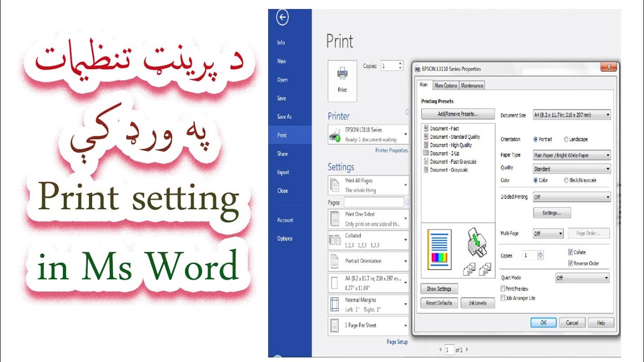644x362 pixels.
Task: Click the Word Copies stepper arrows
Action: [x=400, y=66]
